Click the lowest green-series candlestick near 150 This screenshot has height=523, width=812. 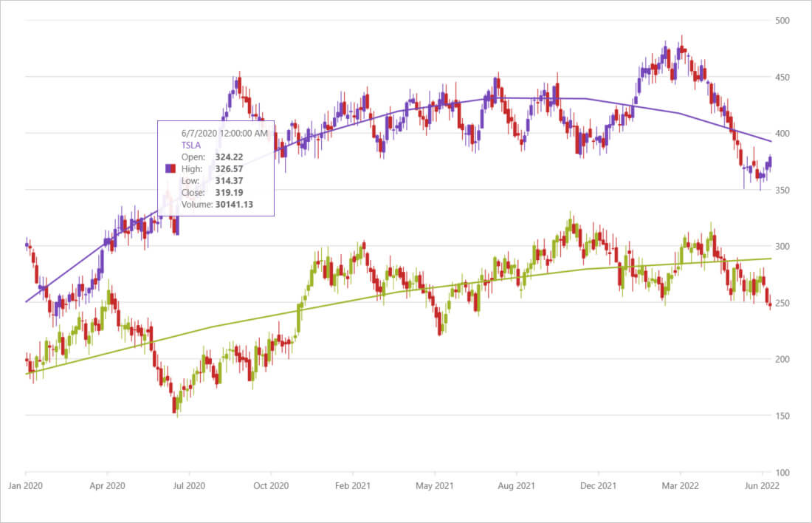tap(176, 405)
